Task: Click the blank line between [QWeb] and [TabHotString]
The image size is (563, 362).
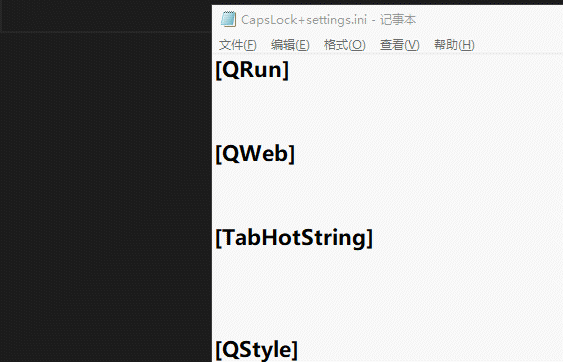Action: (x=387, y=196)
